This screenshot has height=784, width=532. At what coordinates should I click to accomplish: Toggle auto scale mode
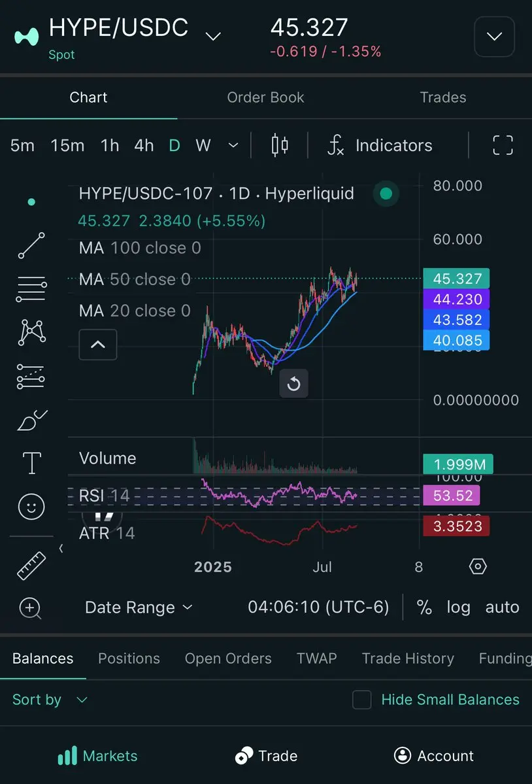coord(502,607)
